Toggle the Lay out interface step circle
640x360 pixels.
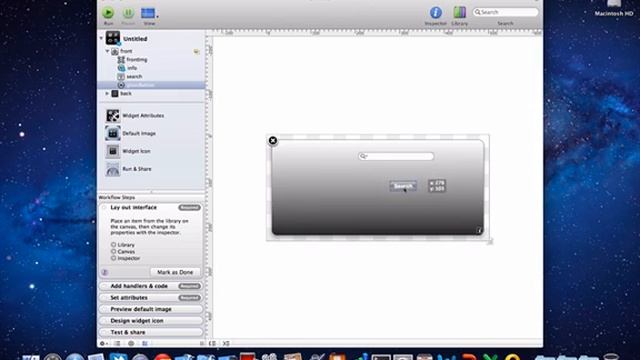(104, 207)
